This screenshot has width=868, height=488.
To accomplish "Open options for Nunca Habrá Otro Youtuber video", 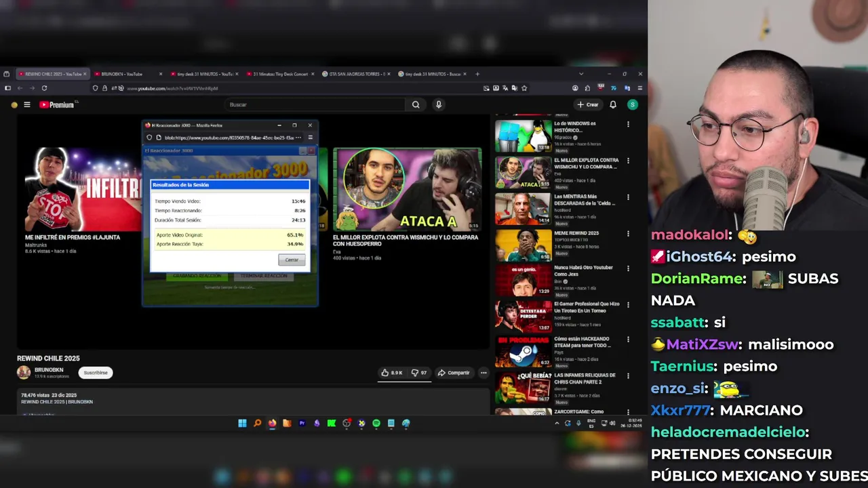I will pos(628,268).
